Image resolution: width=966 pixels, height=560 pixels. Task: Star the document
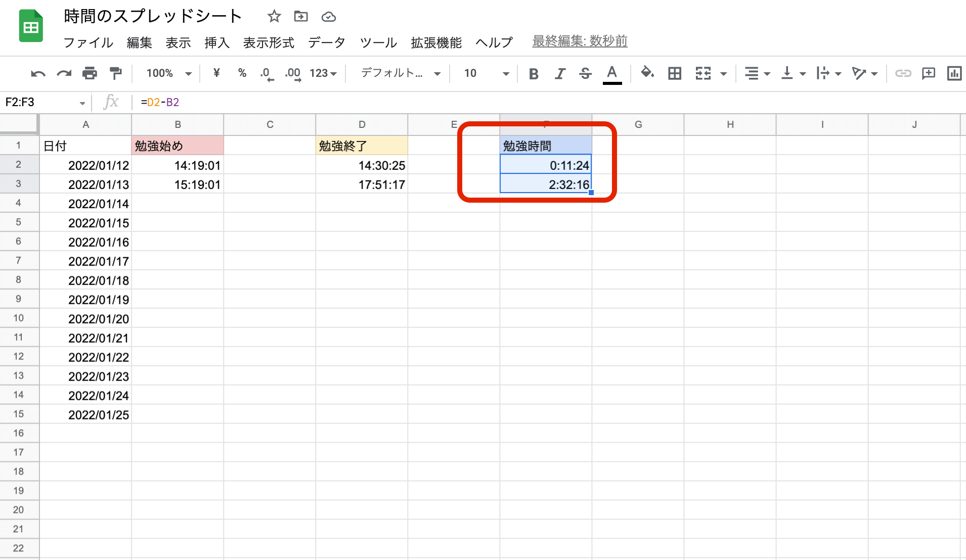[274, 17]
